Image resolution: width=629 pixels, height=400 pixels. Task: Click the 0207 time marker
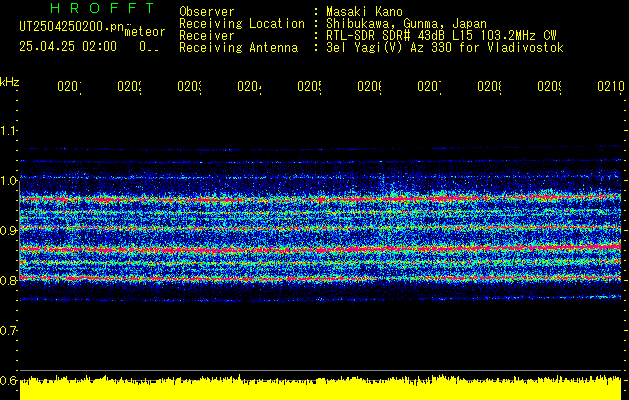click(429, 86)
